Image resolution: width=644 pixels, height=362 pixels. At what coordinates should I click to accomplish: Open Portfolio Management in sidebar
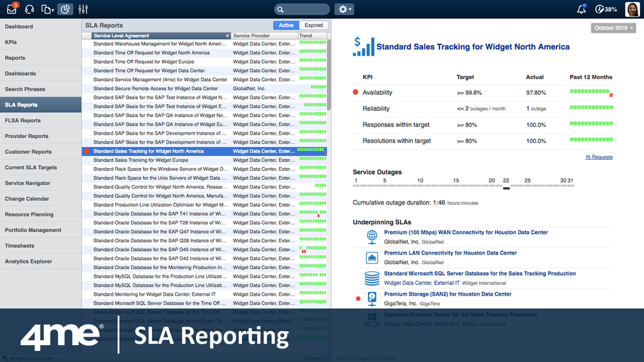[41, 230]
